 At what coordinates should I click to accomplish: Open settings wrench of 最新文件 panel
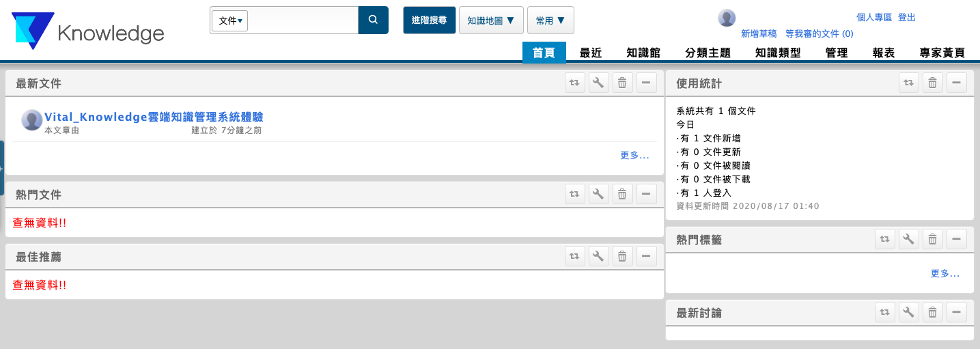pyautogui.click(x=599, y=83)
